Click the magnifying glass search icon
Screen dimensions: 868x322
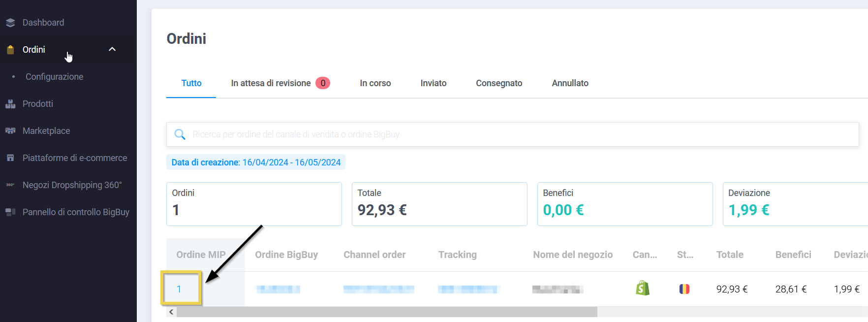(180, 134)
